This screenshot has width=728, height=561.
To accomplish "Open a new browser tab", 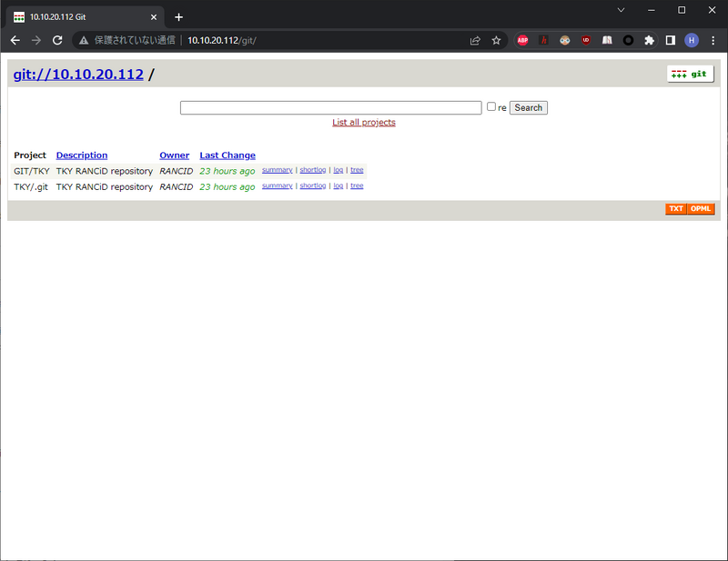I will (x=178, y=17).
